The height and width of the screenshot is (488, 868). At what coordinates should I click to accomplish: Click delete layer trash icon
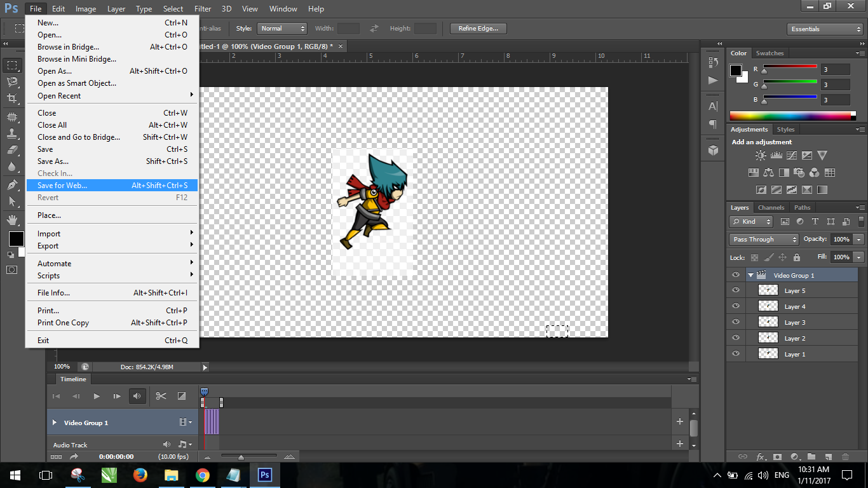[845, 456]
